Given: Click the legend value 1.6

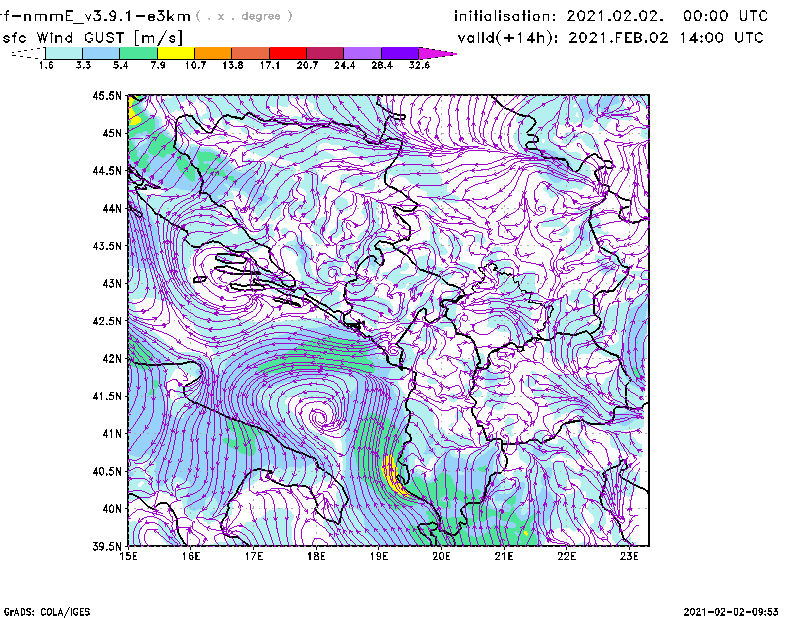Looking at the screenshot, I should click(x=46, y=65).
